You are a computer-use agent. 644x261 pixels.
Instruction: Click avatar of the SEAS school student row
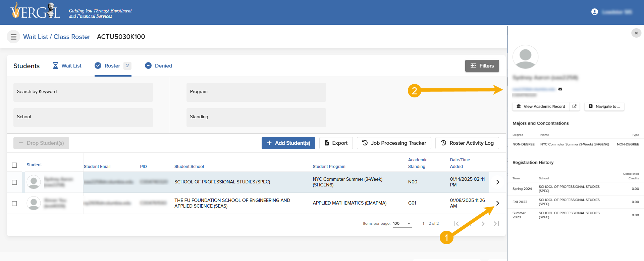pyautogui.click(x=34, y=203)
